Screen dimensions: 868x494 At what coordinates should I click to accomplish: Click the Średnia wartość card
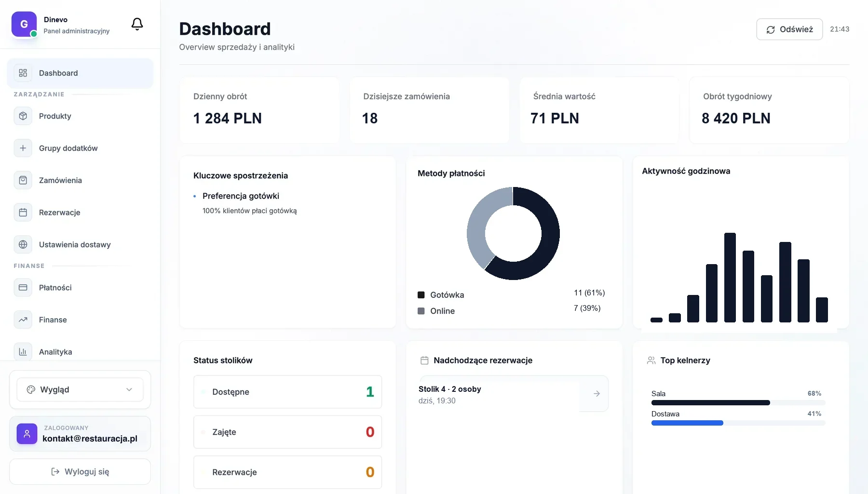pos(599,110)
